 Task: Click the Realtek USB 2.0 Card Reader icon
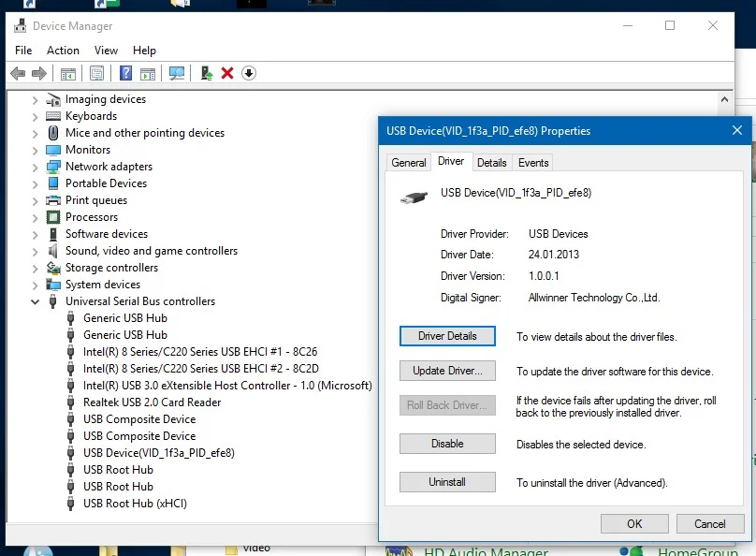pyautogui.click(x=71, y=402)
